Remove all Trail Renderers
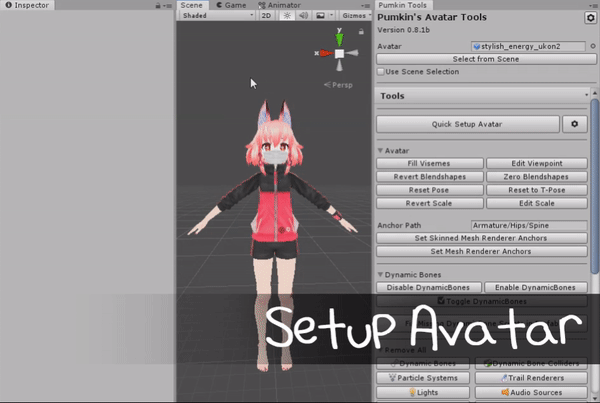600x403 pixels. [531, 378]
